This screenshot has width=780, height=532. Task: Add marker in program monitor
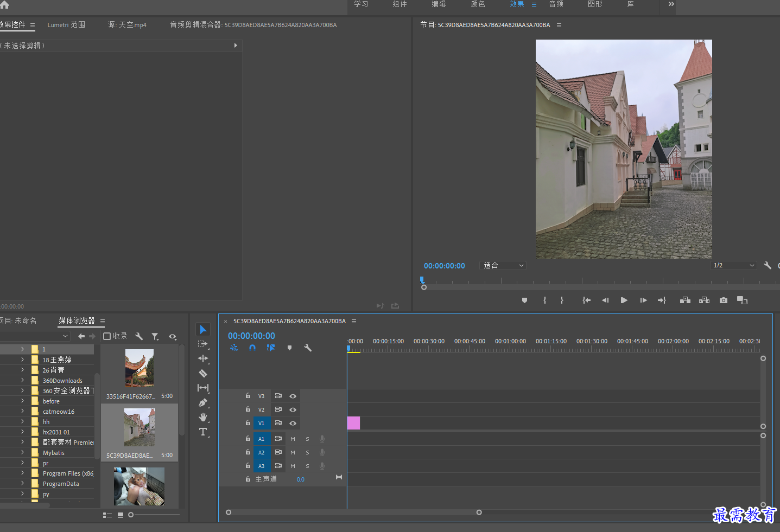click(x=524, y=300)
